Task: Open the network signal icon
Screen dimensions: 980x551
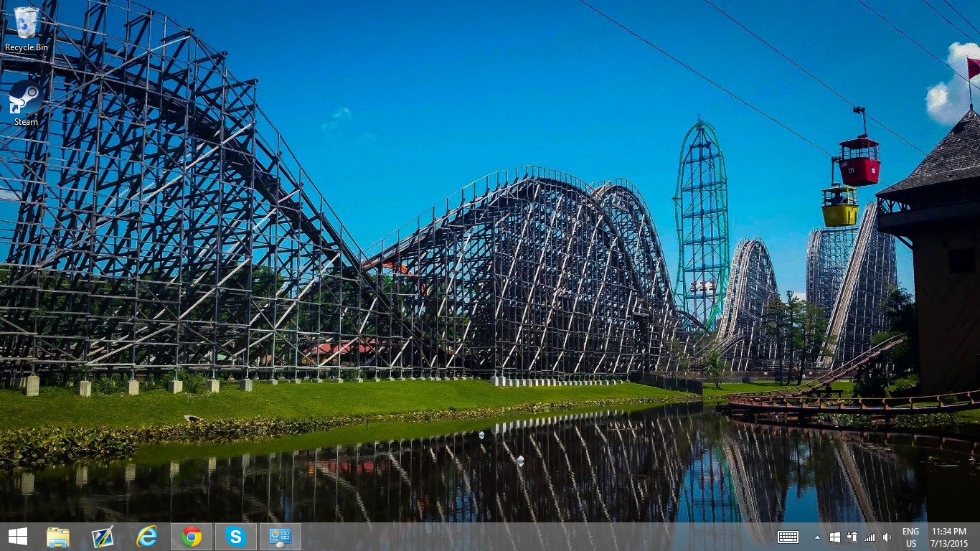Action: pos(870,537)
